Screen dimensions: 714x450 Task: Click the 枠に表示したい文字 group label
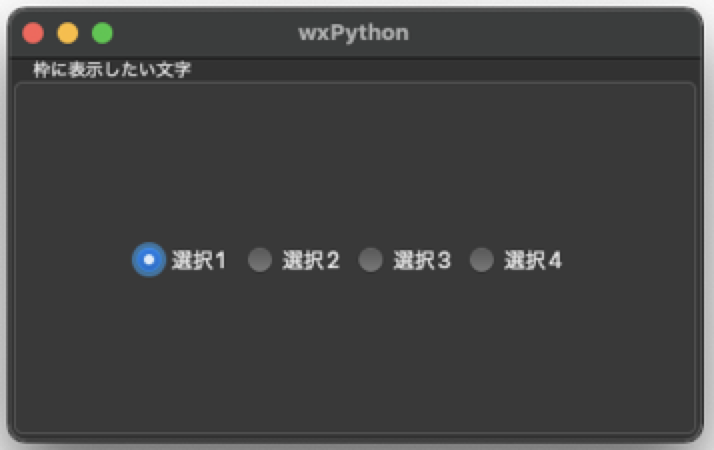[112, 70]
